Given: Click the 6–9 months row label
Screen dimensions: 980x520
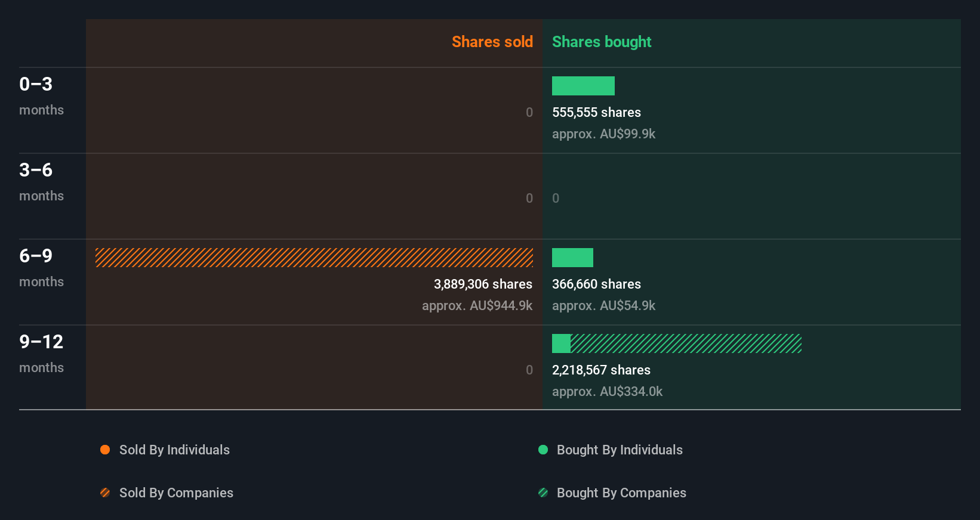Looking at the screenshot, I should [x=41, y=268].
